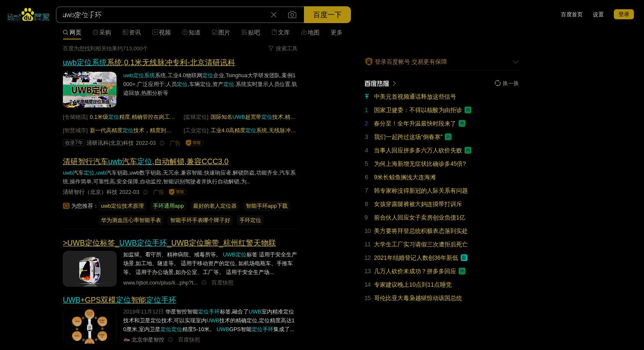This screenshot has width=644, height=350.
Task: Open the 更多 tab menu
Action: [337, 32]
